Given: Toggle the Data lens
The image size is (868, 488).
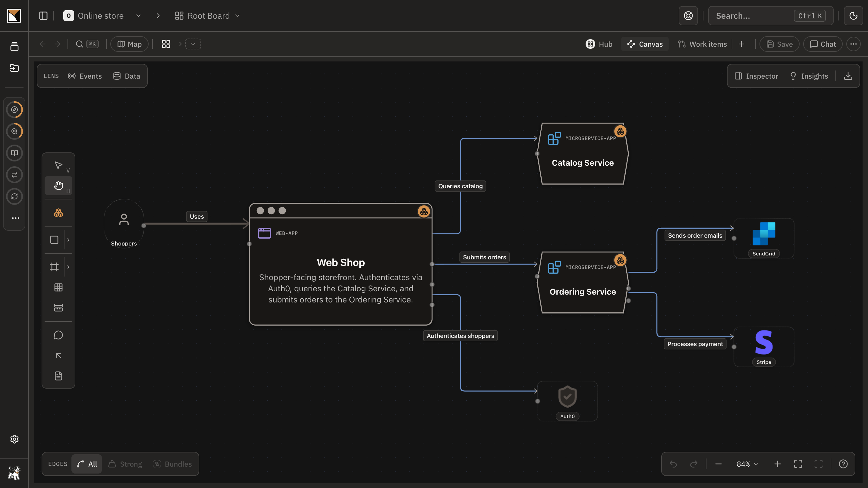Looking at the screenshot, I should click(x=127, y=76).
